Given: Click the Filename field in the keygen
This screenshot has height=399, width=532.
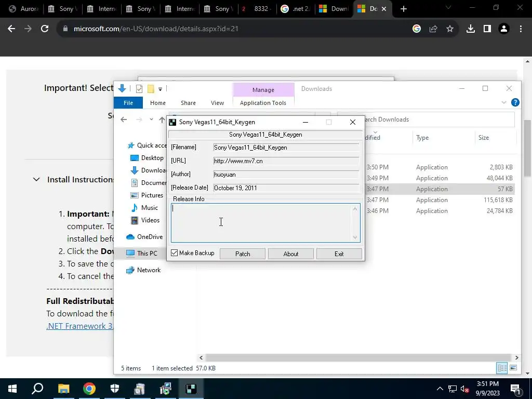Looking at the screenshot, I should pos(286,148).
